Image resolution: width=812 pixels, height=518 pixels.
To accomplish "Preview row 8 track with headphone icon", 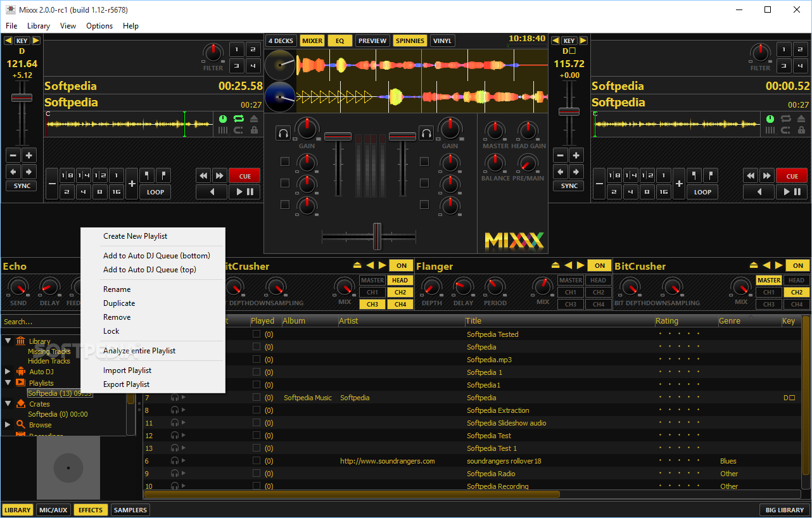I will coord(175,410).
